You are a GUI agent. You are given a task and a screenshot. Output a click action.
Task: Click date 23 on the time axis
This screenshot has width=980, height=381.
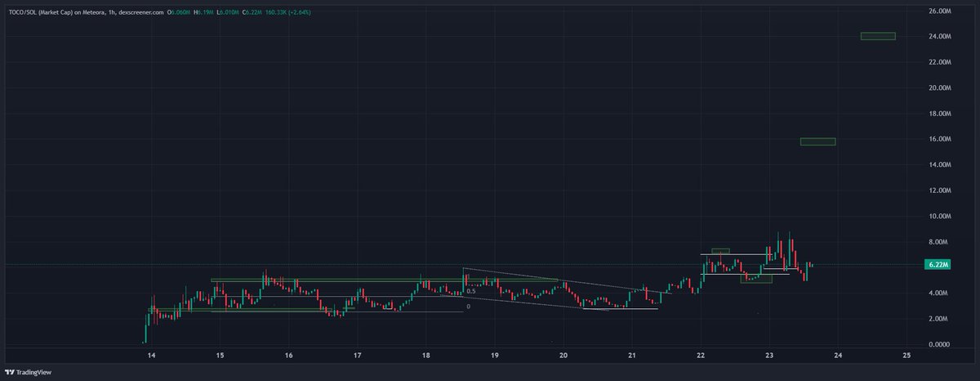point(769,356)
